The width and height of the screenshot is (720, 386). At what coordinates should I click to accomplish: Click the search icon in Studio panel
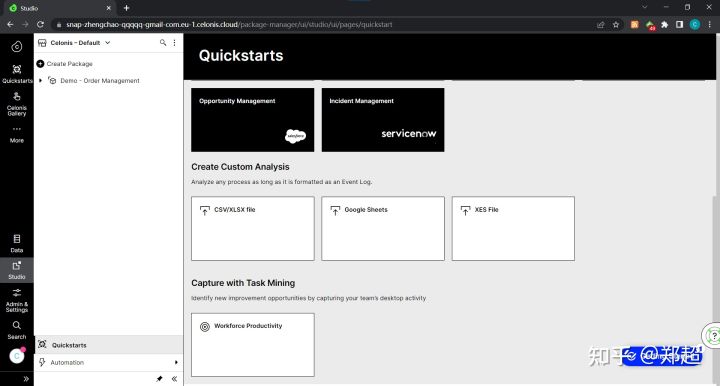(x=163, y=43)
